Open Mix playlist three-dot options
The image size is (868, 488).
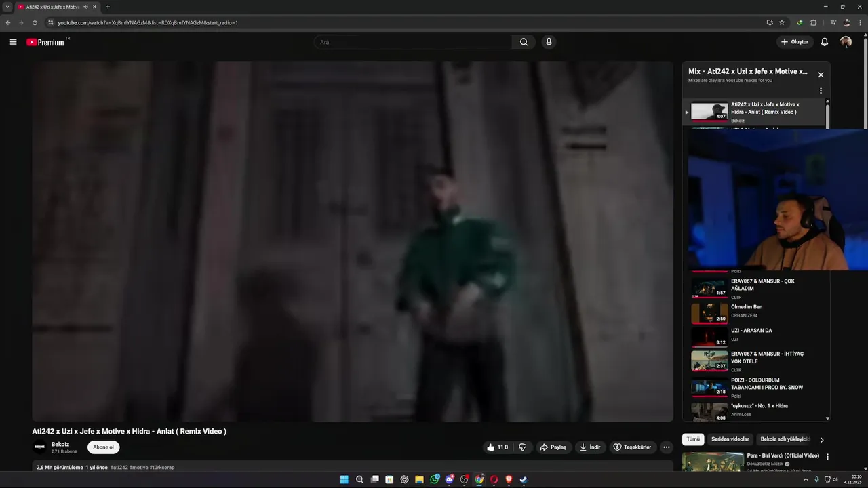tap(821, 91)
